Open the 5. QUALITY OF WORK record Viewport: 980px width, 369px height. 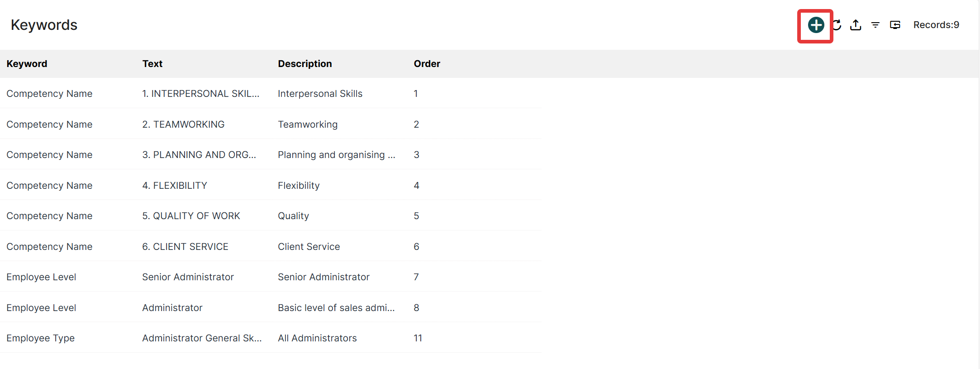[x=191, y=216]
